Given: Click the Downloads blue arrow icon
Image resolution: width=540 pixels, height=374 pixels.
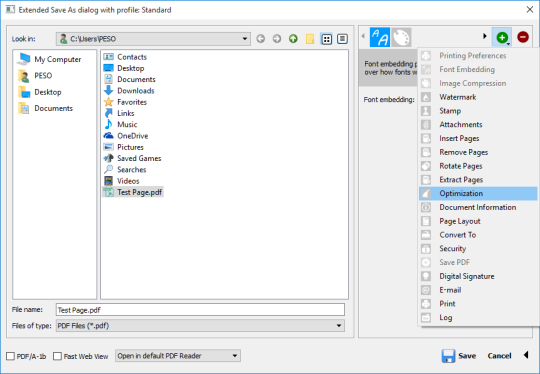Looking at the screenshot, I should click(x=108, y=91).
